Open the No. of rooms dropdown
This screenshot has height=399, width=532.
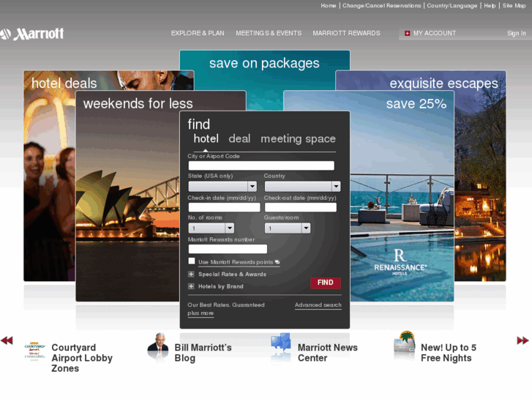pos(211,228)
